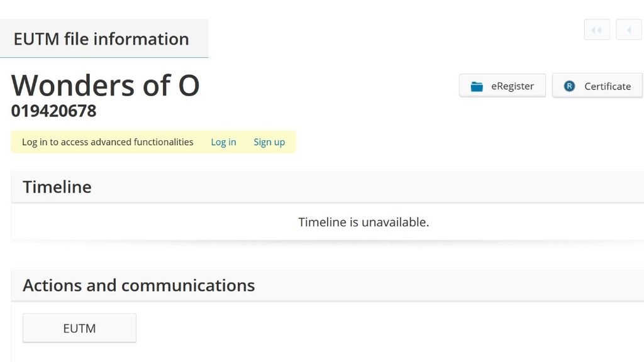Collapse the Timeline section header

(327, 187)
